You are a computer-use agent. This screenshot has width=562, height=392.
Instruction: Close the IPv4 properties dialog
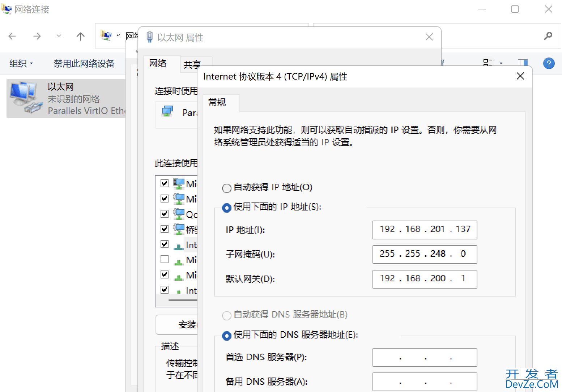pos(520,76)
